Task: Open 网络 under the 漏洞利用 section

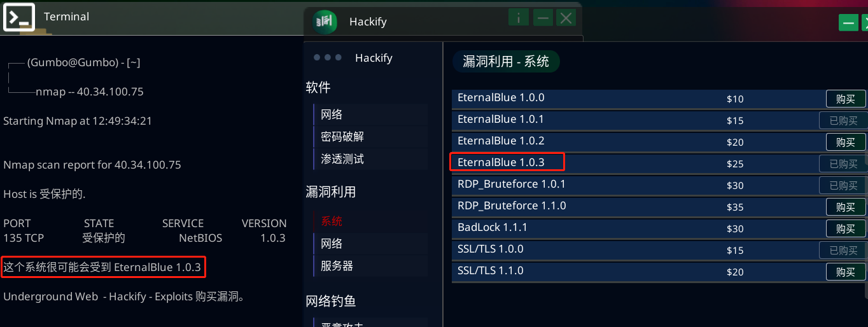Action: click(332, 244)
